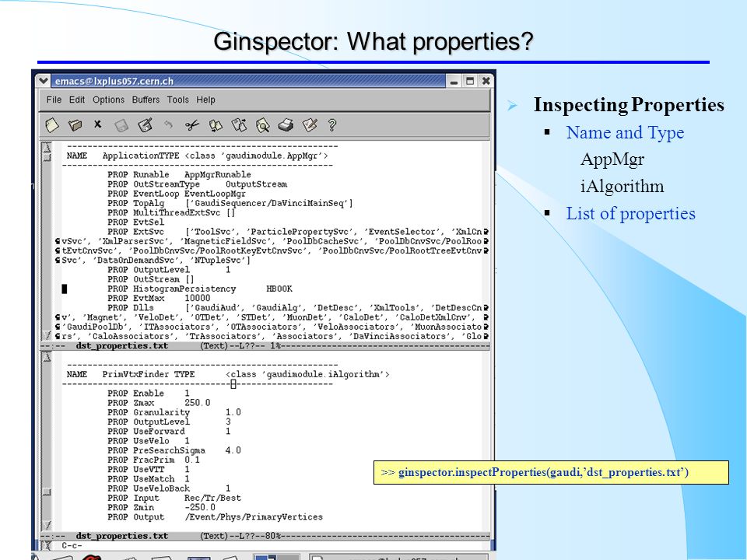Click the 'Name and Type' blue text
The height and width of the screenshot is (560, 747).
pos(625,132)
